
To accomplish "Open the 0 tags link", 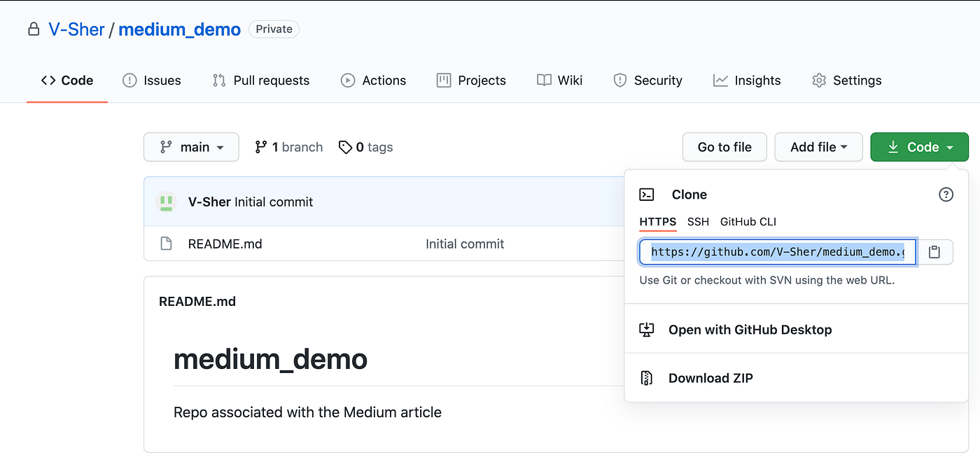I will (365, 147).
